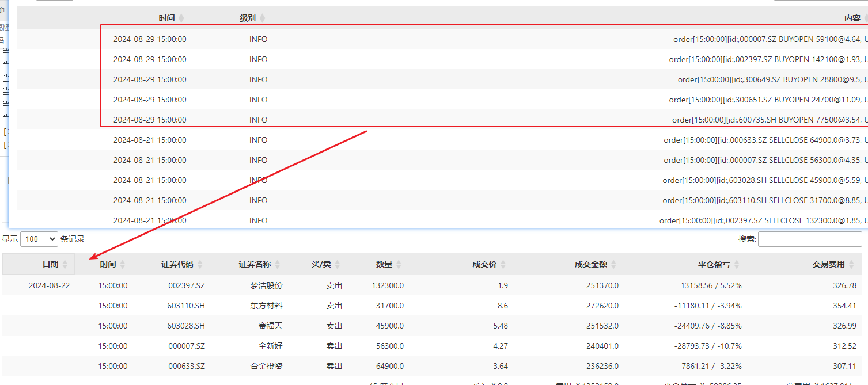Sort trades by 成交金额 arrow icon
Image resolution: width=868 pixels, height=385 pixels.
click(614, 265)
